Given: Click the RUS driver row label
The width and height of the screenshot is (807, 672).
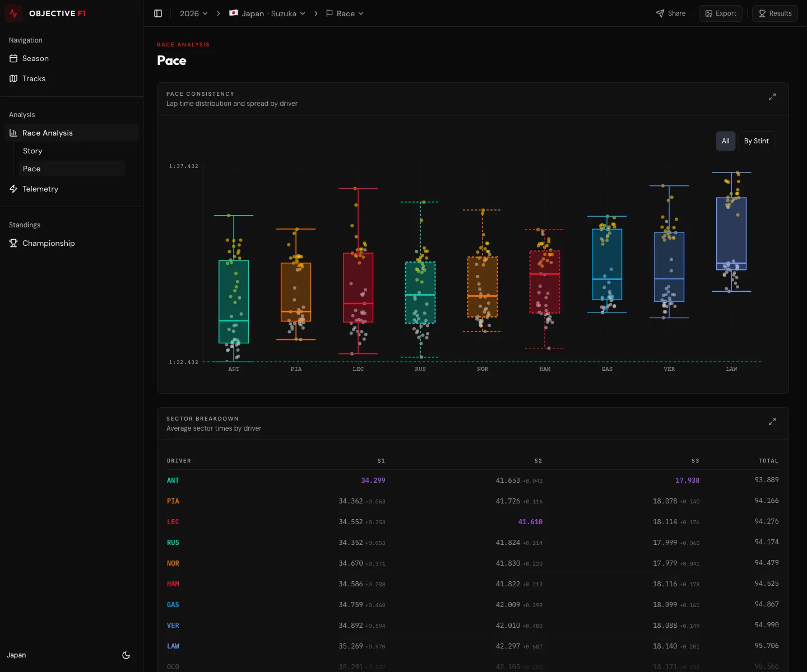Looking at the screenshot, I should (x=173, y=543).
